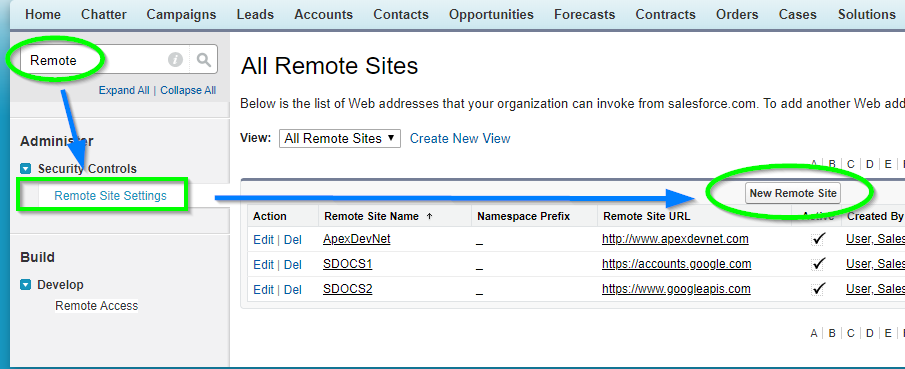Open Created By user link for SDOCS1
The width and height of the screenshot is (905, 369).
875,264
